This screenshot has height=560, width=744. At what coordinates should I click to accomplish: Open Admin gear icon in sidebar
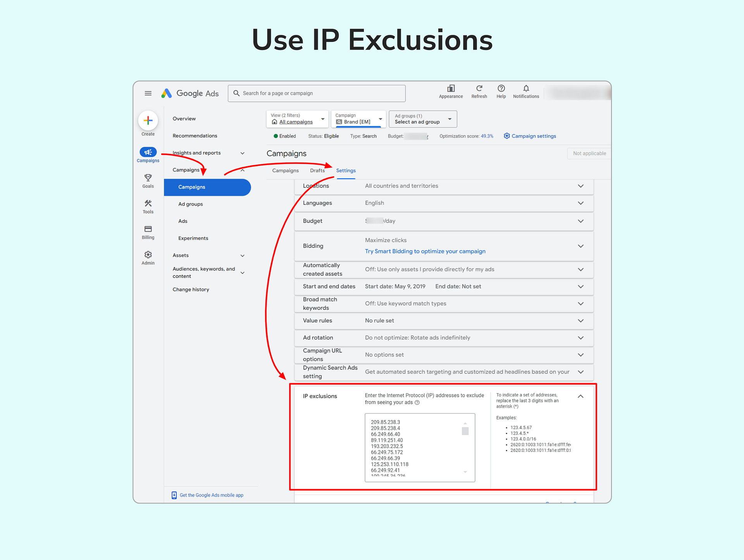(x=148, y=255)
